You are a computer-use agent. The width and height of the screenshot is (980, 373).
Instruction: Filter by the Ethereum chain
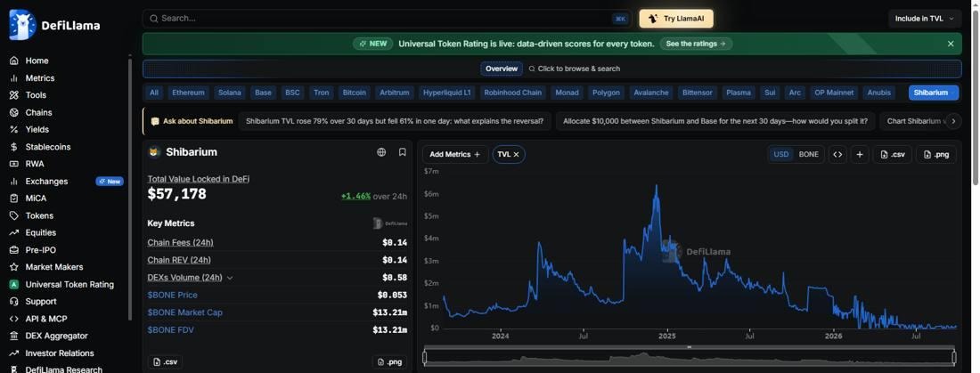pos(188,93)
